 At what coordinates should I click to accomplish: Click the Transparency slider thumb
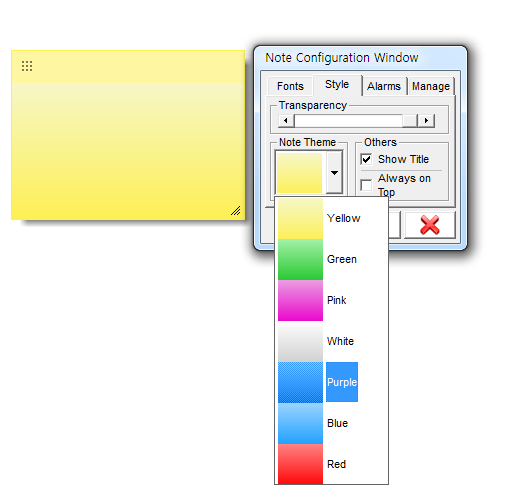[410, 121]
